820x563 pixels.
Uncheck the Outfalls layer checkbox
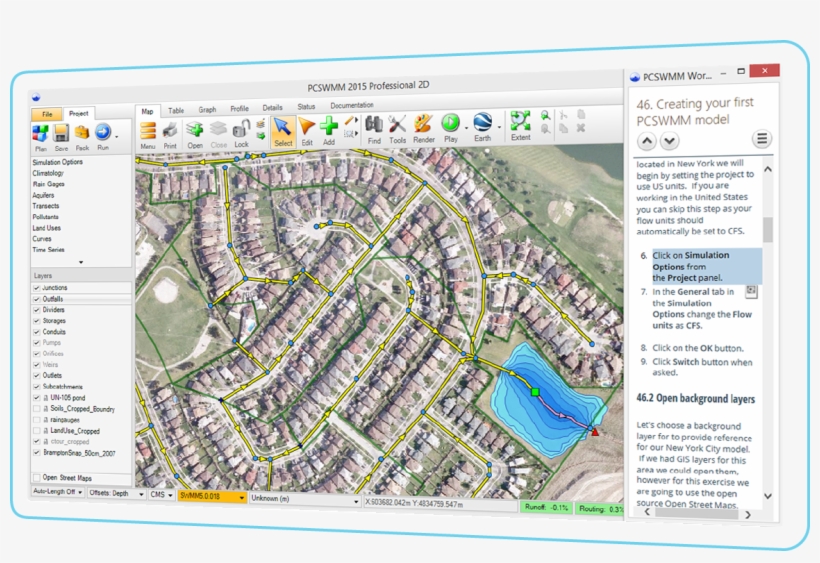coord(37,299)
